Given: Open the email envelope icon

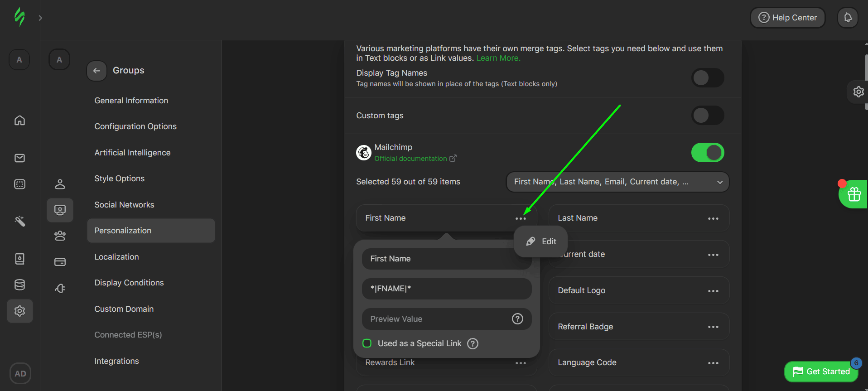Looking at the screenshot, I should 19,158.
